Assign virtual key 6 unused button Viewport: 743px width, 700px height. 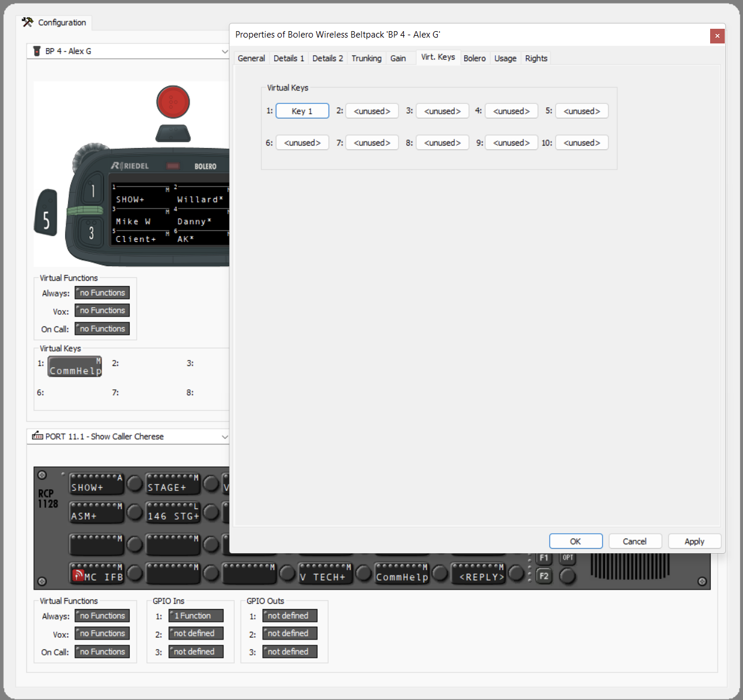[x=302, y=143]
